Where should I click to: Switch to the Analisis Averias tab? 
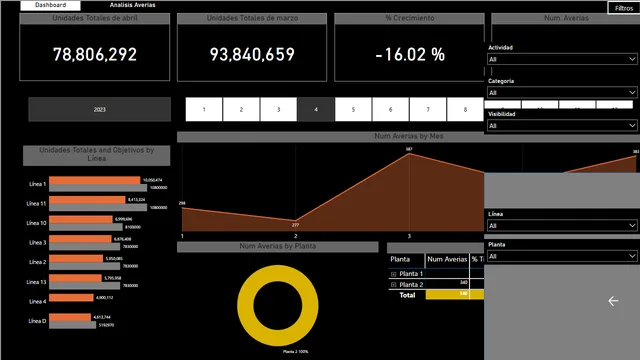[x=132, y=5]
